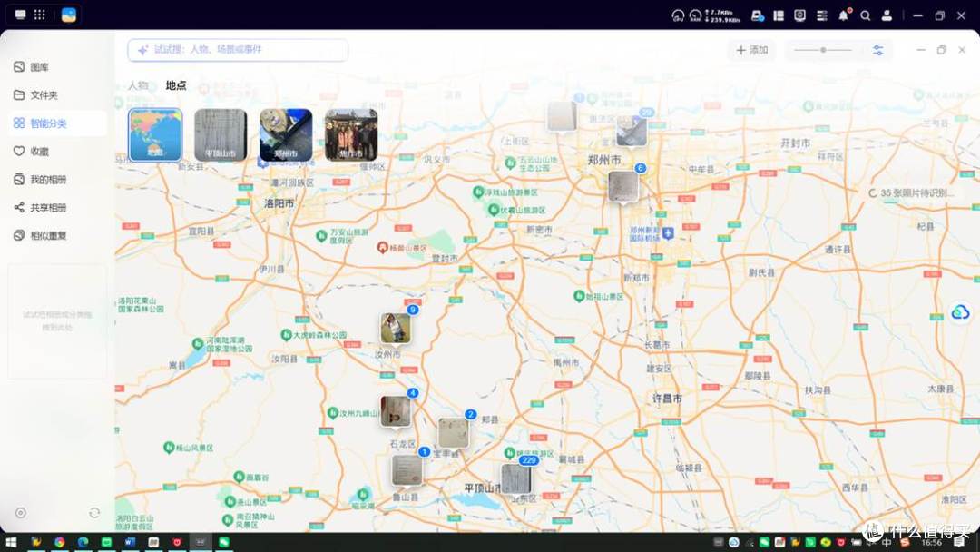The width and height of the screenshot is (980, 552).
Task: Open the file manager panel icon
Action: click(x=779, y=15)
